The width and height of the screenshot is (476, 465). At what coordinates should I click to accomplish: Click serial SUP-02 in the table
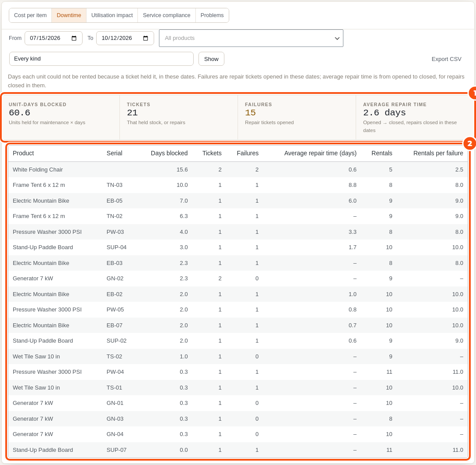[116, 341]
